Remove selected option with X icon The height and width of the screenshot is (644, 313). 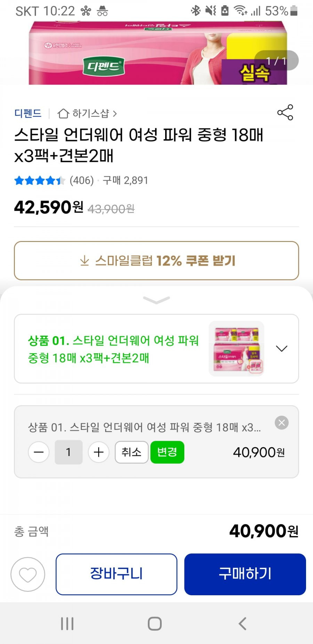(x=282, y=423)
